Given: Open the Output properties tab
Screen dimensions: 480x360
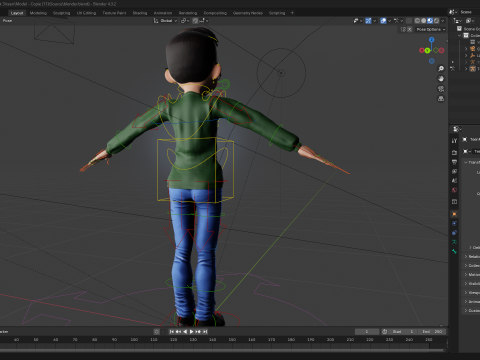Looking at the screenshot, I should (454, 162).
